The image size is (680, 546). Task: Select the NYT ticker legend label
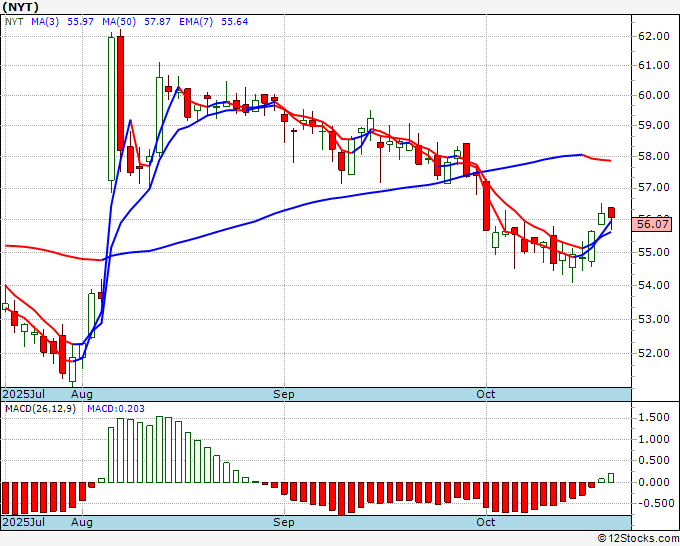coord(14,22)
